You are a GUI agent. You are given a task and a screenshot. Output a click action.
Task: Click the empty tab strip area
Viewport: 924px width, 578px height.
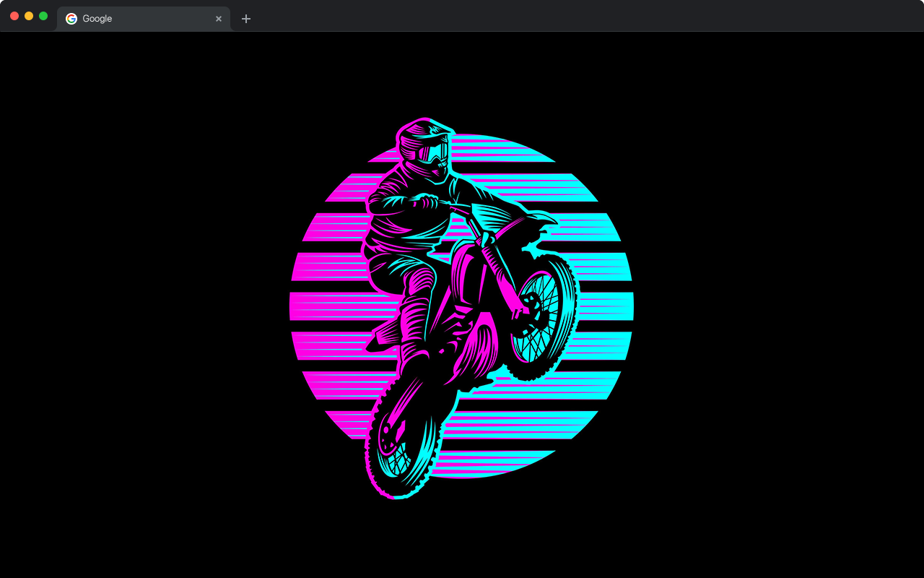pyautogui.click(x=577, y=17)
